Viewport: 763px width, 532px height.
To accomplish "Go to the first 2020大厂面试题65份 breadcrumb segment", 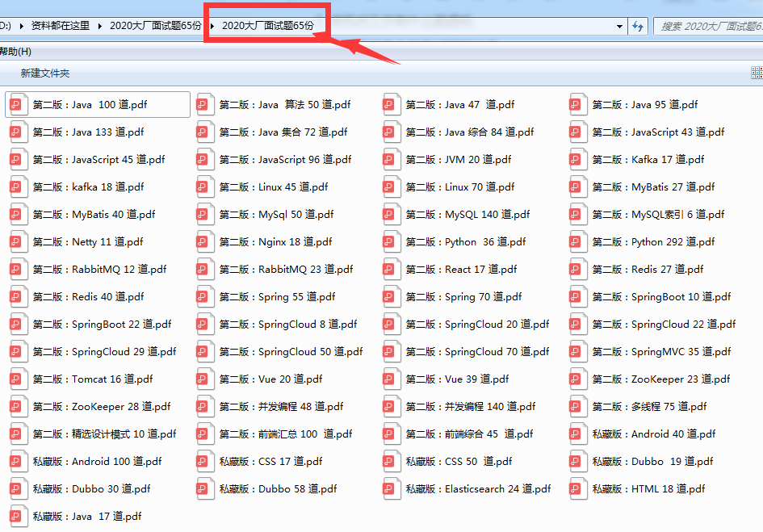I will [x=155, y=26].
